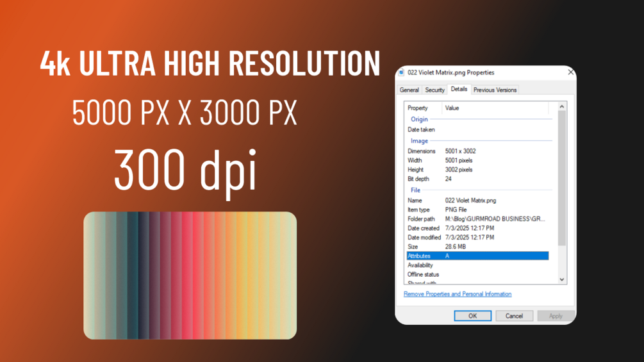Click the Offline status row
Viewport: 644px width, 362px height.
(477, 275)
